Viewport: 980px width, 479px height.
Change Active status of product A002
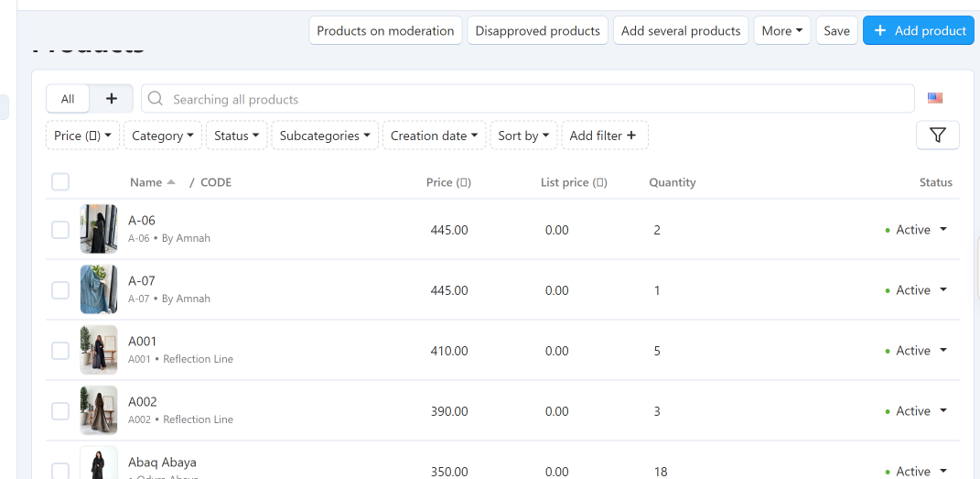point(916,411)
